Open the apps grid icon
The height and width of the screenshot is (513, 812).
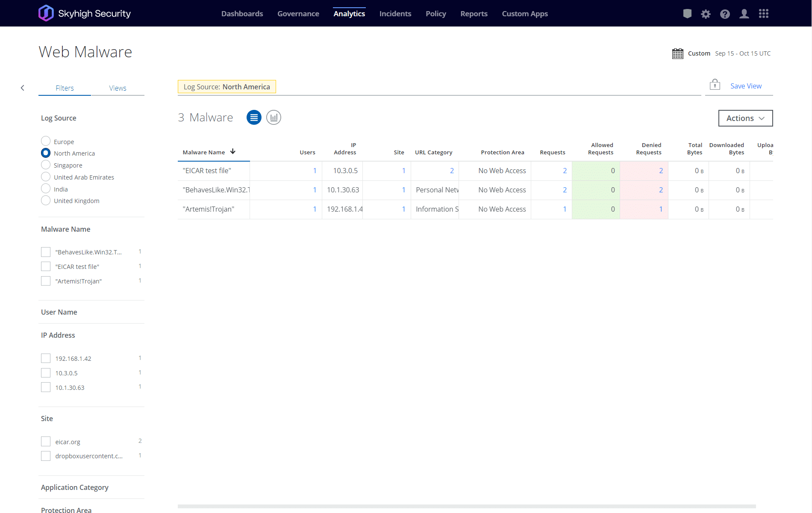click(x=764, y=14)
